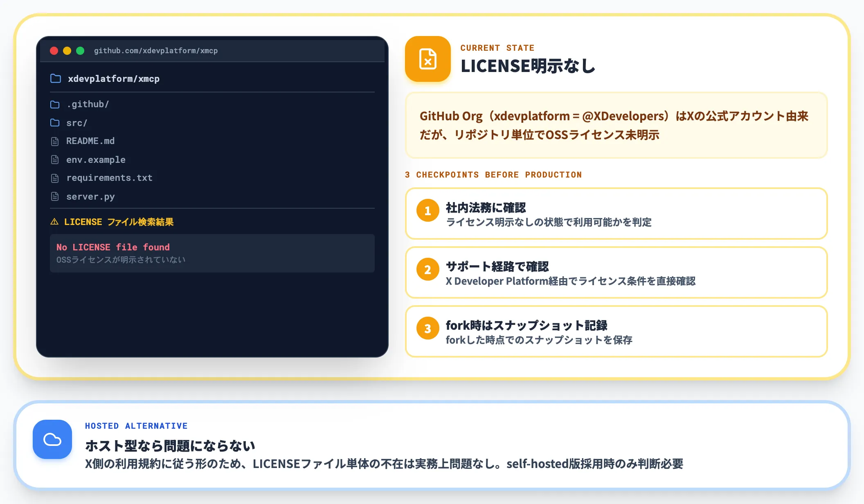864x504 pixels.
Task: Click the サポート経路で確認 title
Action: tap(497, 267)
